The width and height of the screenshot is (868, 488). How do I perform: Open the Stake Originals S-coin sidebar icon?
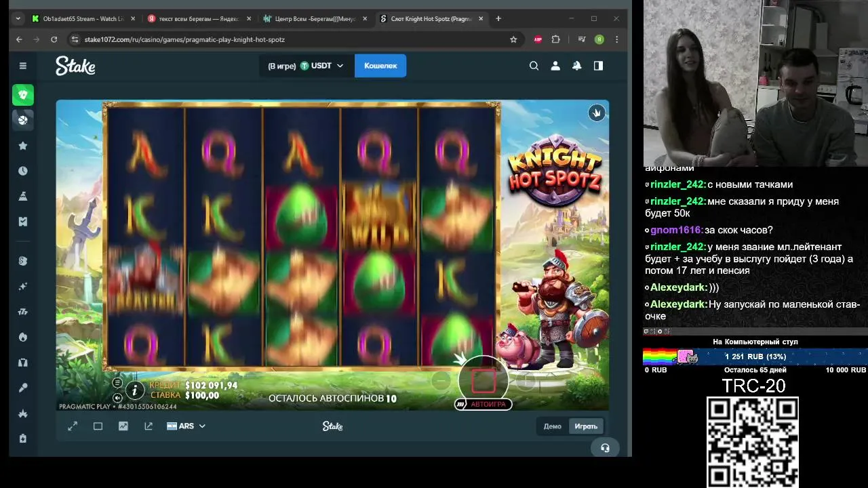22,261
